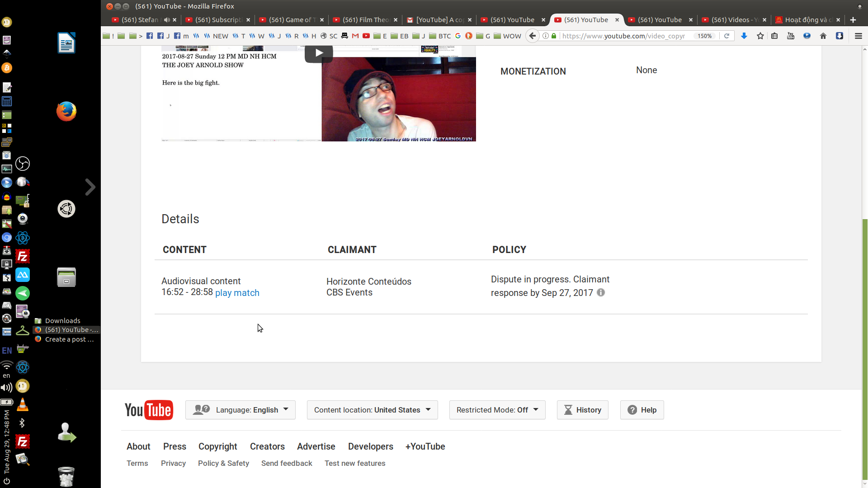Open the Creators footer link

point(267,446)
